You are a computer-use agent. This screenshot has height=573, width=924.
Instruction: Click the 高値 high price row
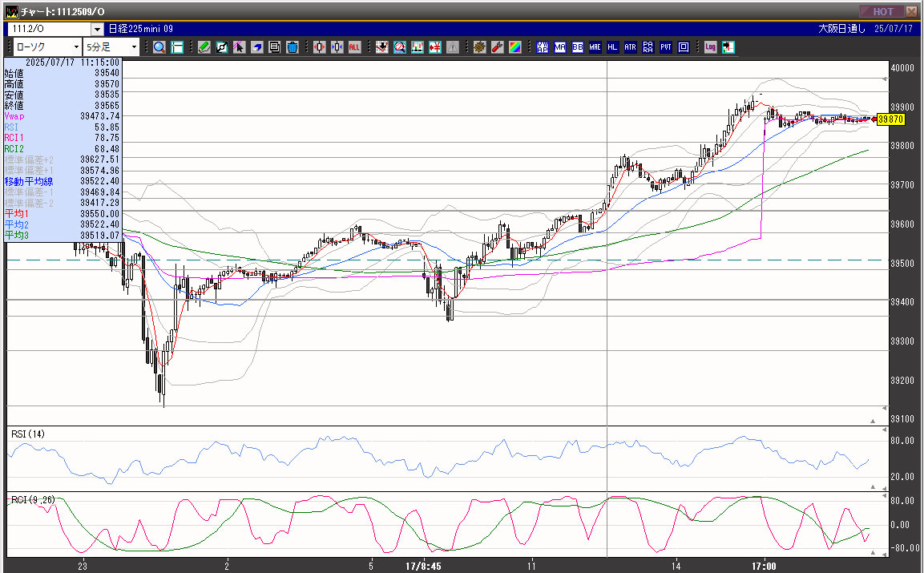coord(62,83)
